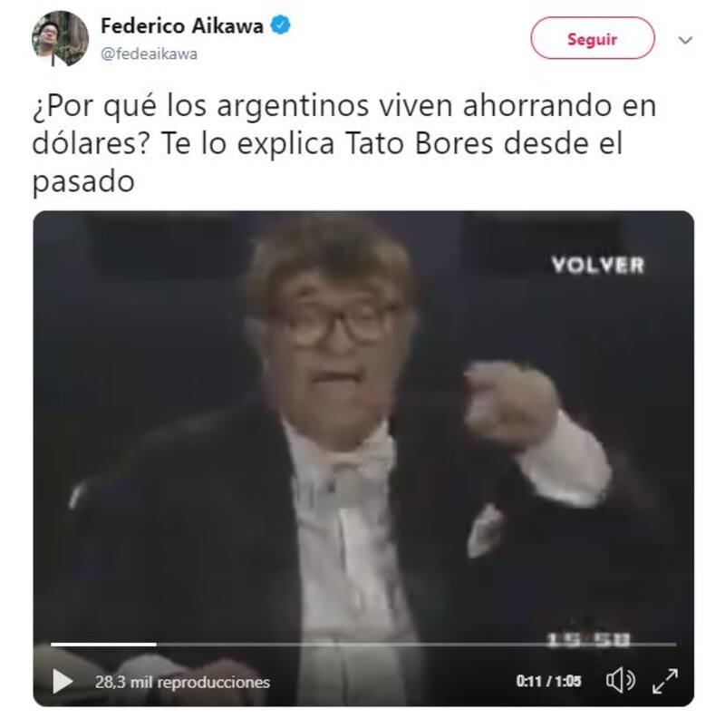Screen dimensions: 725x728
Task: Open the Federico Aikawa name link
Action: (181, 25)
